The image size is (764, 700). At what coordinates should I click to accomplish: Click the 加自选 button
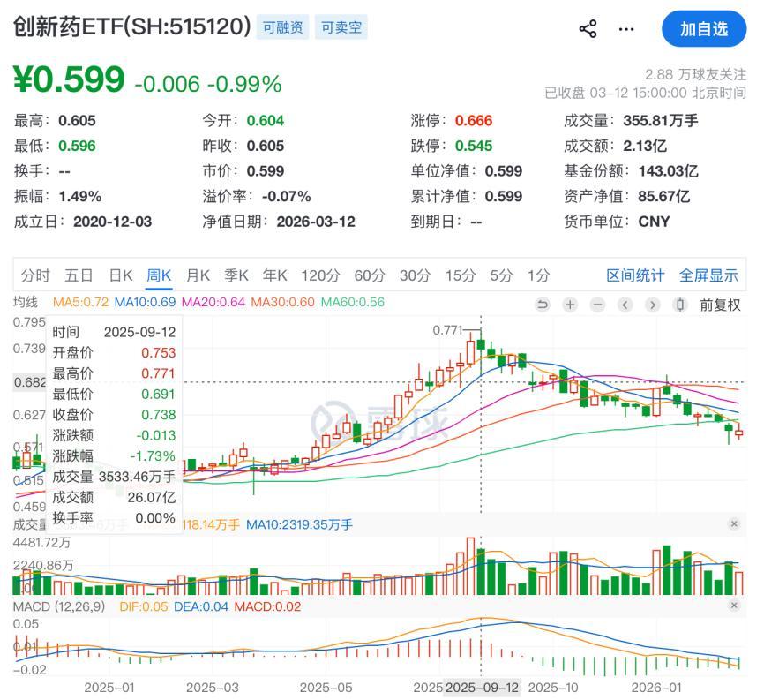703,28
